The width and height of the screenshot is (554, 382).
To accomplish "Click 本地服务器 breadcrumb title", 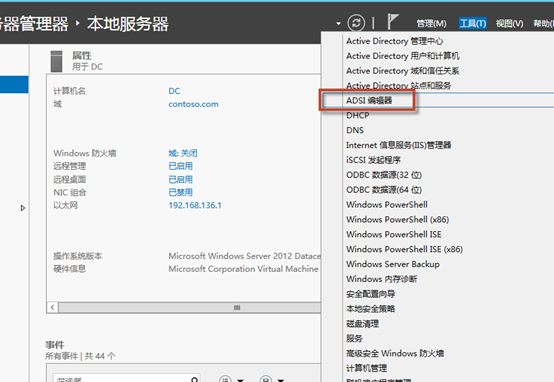I will pos(128,24).
